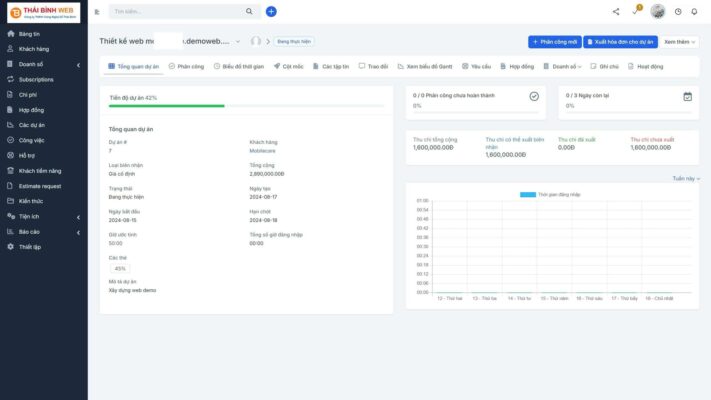
Task: Click the project progress bar
Action: tap(246, 106)
